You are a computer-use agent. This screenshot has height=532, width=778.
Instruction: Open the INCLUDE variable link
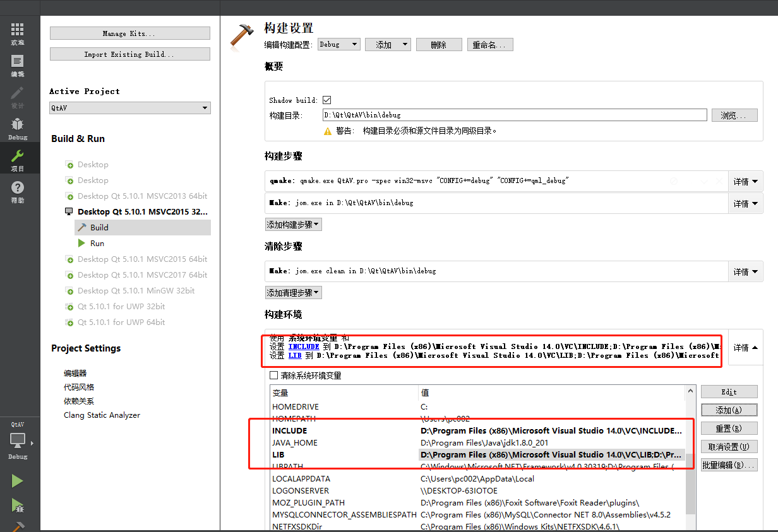(304, 346)
